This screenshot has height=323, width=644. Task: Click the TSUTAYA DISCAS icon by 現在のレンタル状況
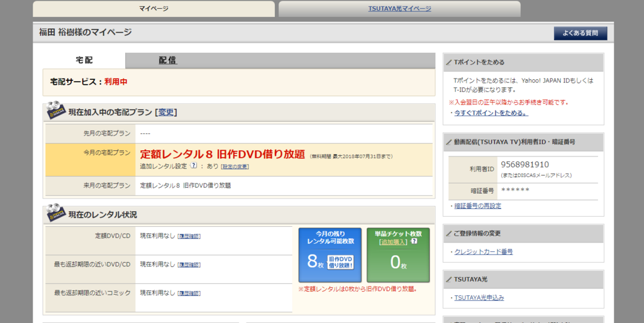click(x=55, y=212)
